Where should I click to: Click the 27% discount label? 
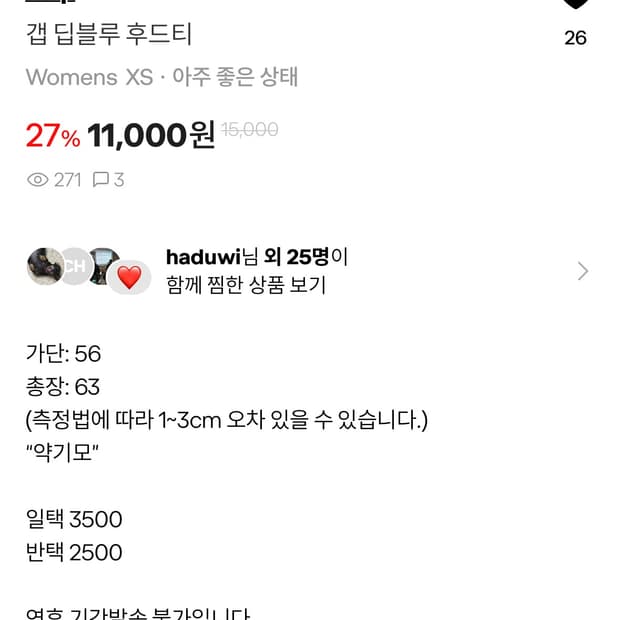click(x=53, y=136)
